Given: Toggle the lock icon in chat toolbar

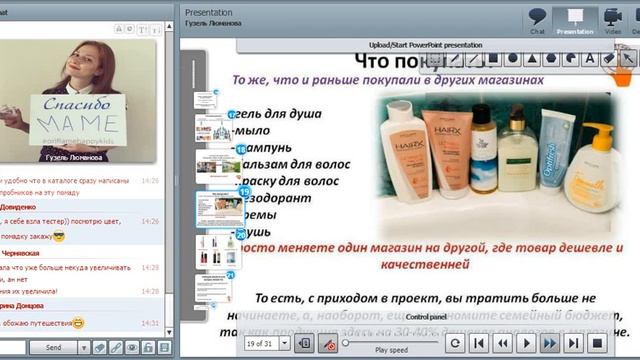Looking at the screenshot, I should pyautogui.click(x=148, y=348).
